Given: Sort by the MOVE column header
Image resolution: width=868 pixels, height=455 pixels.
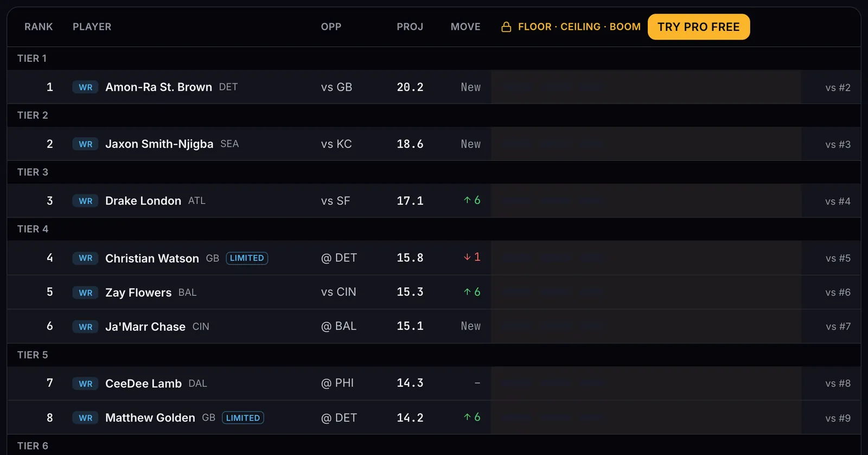Looking at the screenshot, I should point(465,27).
